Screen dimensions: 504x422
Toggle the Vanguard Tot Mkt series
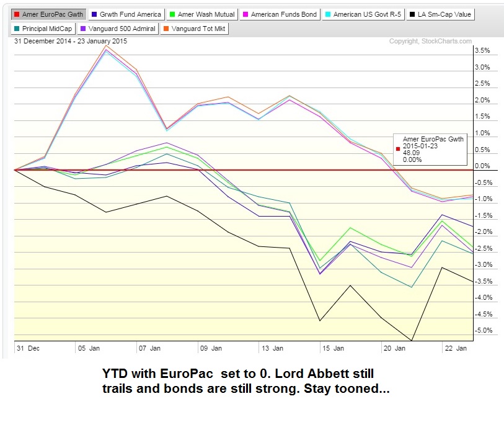coord(195,29)
